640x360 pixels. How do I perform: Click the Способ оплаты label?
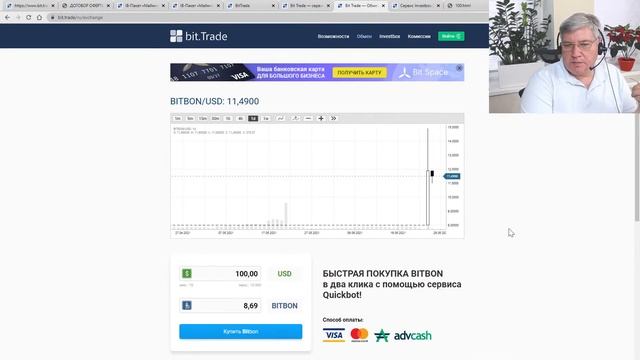[343, 320]
